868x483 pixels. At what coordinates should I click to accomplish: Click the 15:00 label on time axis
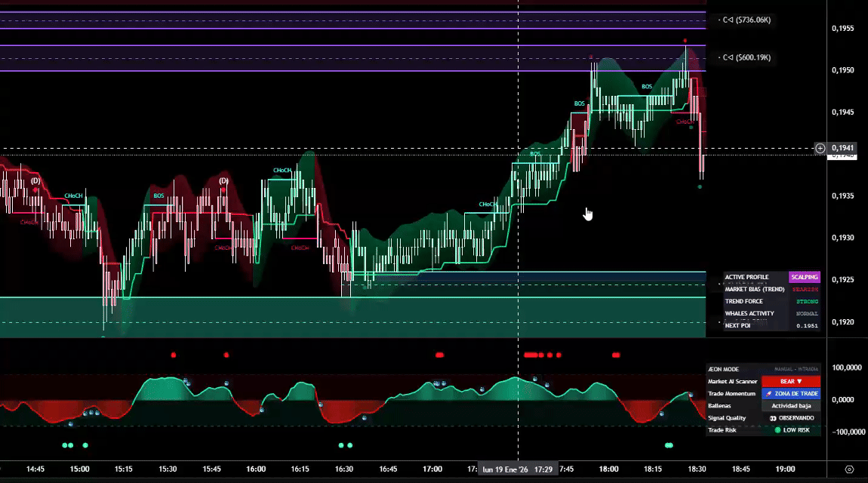click(79, 469)
